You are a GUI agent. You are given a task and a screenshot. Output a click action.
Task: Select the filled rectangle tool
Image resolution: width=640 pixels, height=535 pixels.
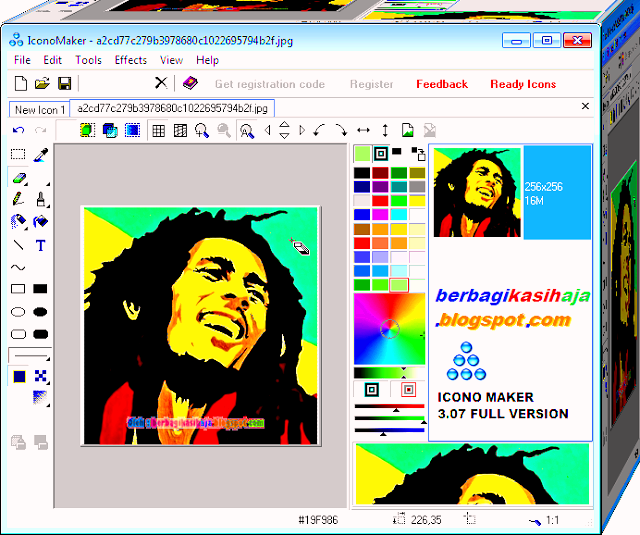(x=40, y=289)
